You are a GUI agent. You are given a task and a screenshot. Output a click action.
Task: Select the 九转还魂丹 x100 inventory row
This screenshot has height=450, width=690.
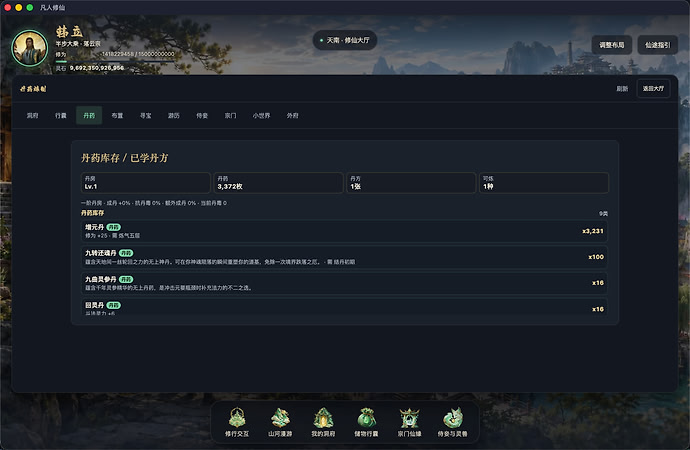(x=344, y=257)
